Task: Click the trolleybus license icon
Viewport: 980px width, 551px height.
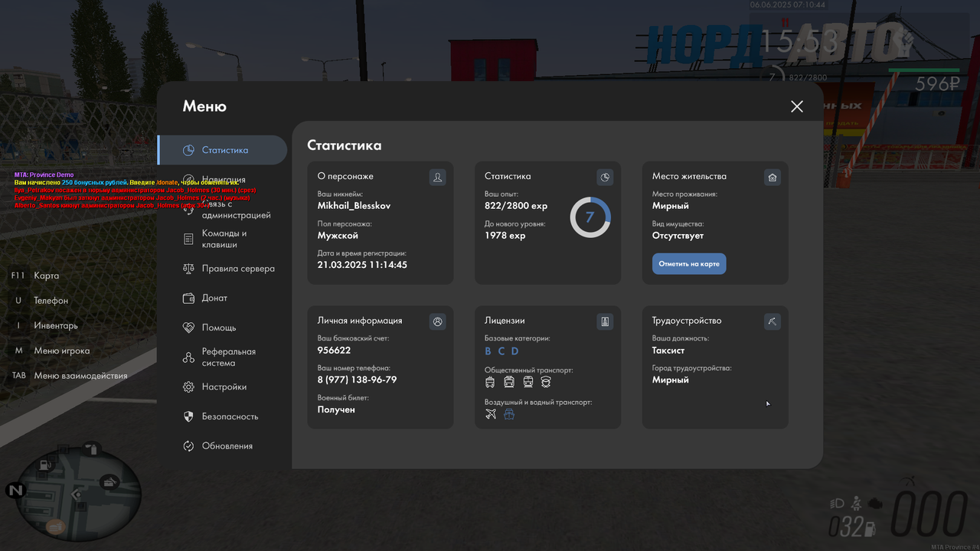Action: pos(490,382)
